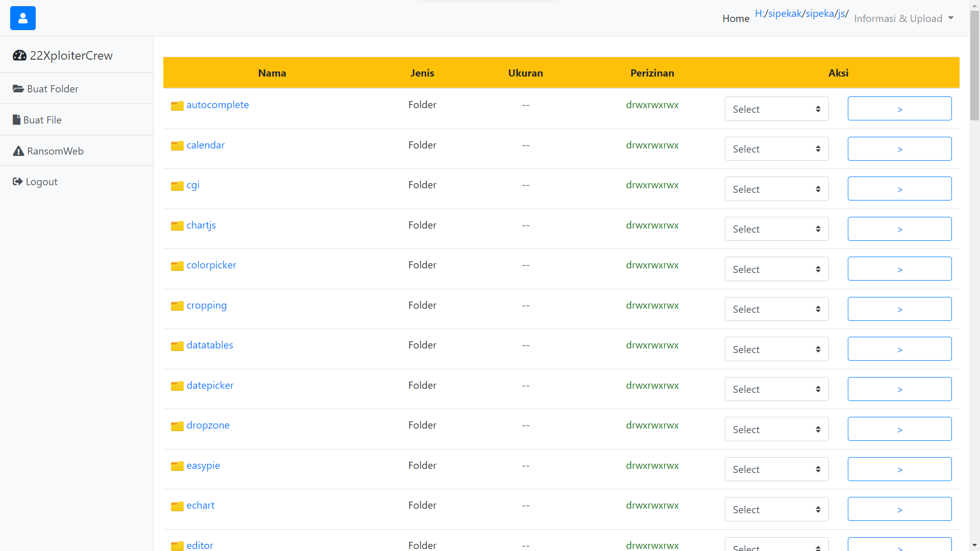Open 22XploiterCrew dashboard sidebar item

click(x=77, y=55)
